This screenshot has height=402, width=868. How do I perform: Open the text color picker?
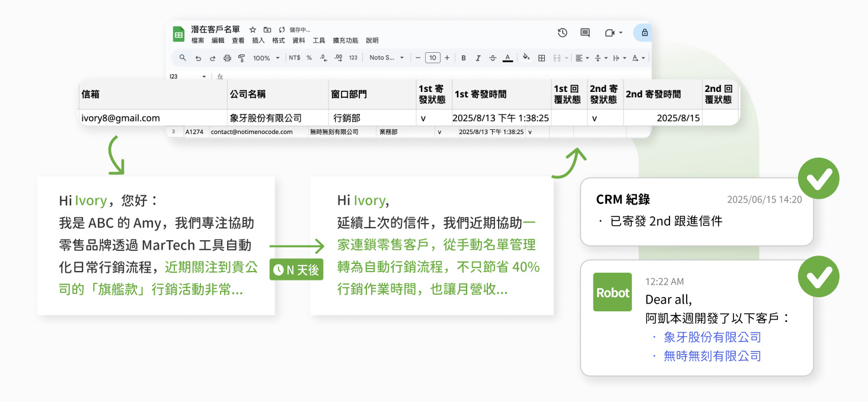(x=508, y=58)
